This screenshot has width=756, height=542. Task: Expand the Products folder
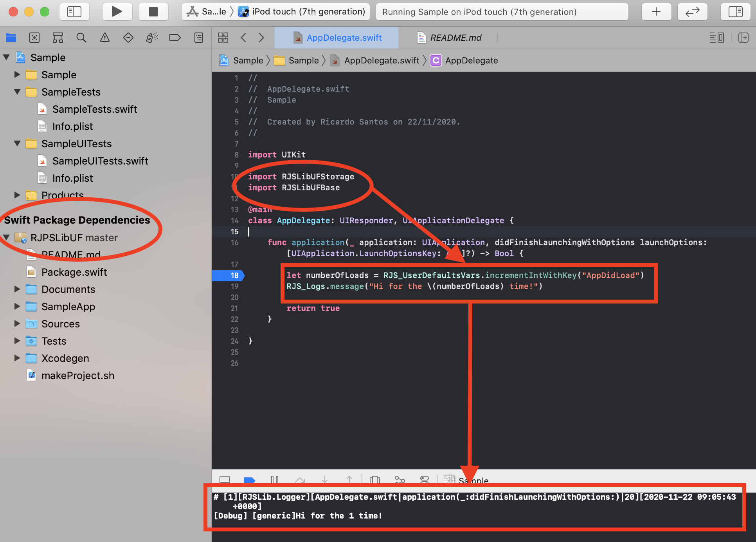(17, 195)
